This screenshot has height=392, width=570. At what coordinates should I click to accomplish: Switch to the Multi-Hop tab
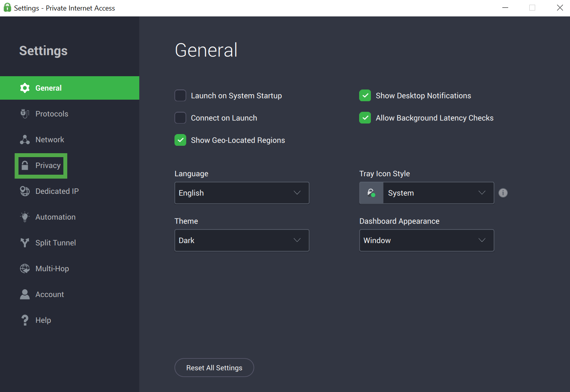70,268
